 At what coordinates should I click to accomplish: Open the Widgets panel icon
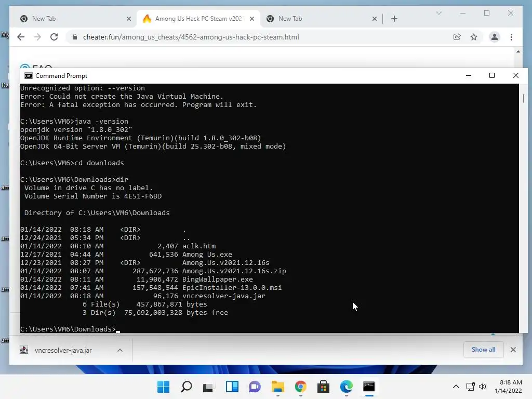coord(232,387)
